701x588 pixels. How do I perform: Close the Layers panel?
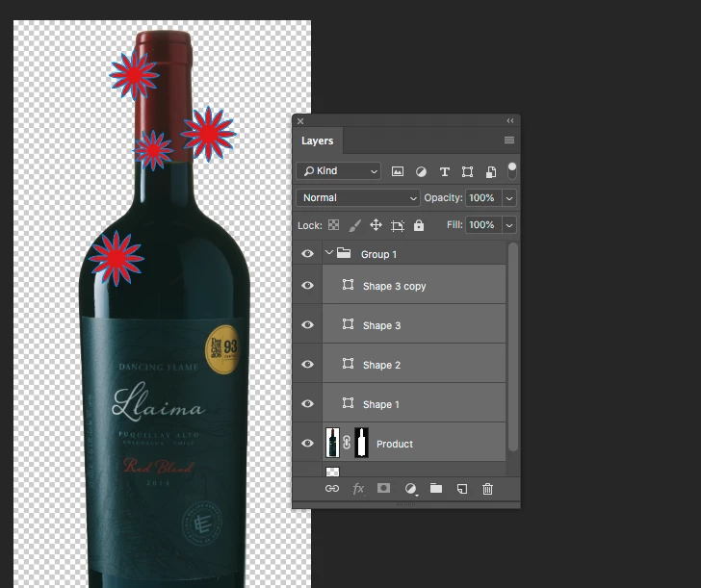300,121
